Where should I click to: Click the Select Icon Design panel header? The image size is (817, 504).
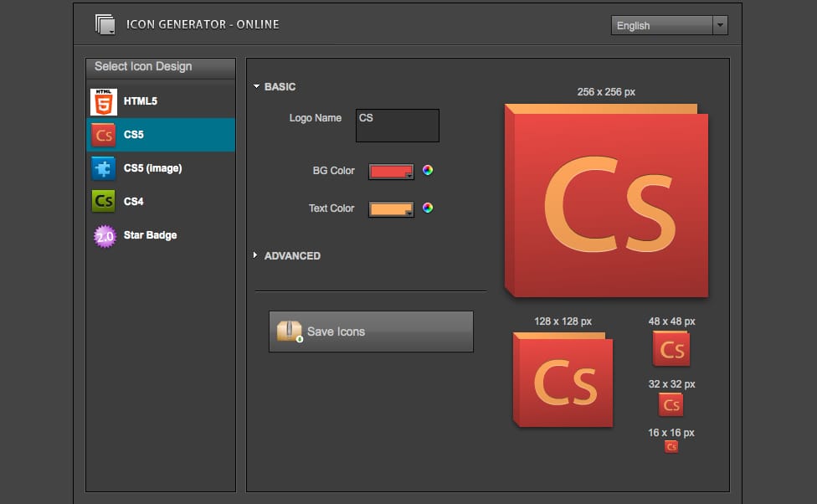[161, 68]
